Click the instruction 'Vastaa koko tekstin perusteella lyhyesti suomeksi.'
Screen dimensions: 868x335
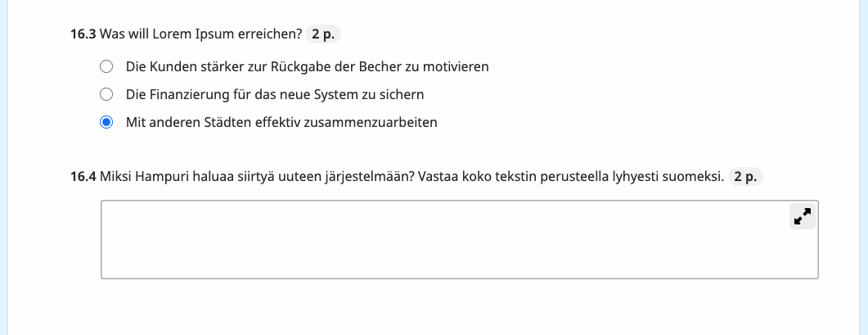click(x=571, y=177)
